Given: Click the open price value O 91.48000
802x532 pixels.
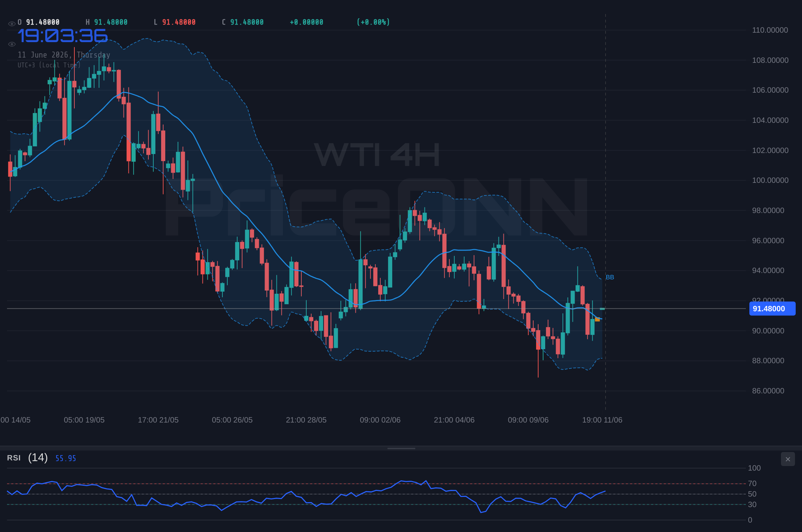Looking at the screenshot, I should pyautogui.click(x=39, y=22).
